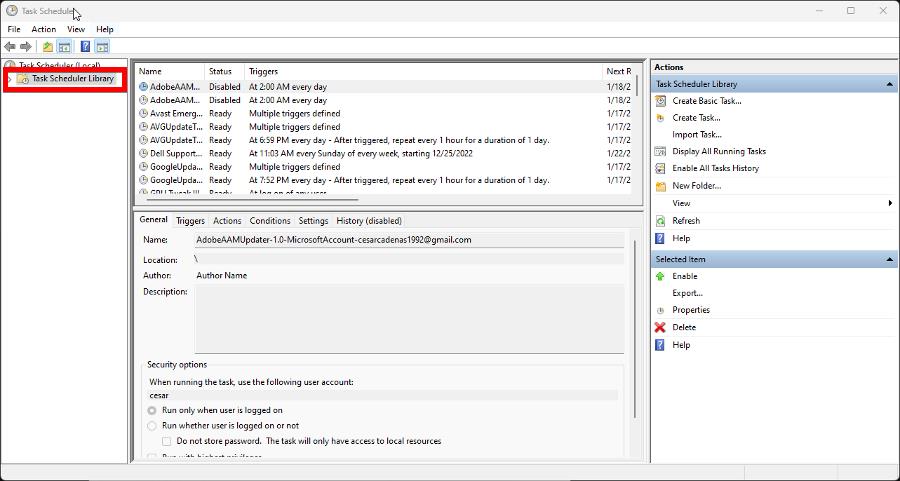900x481 pixels.
Task: Switch to the Triggers tab
Action: tap(190, 221)
